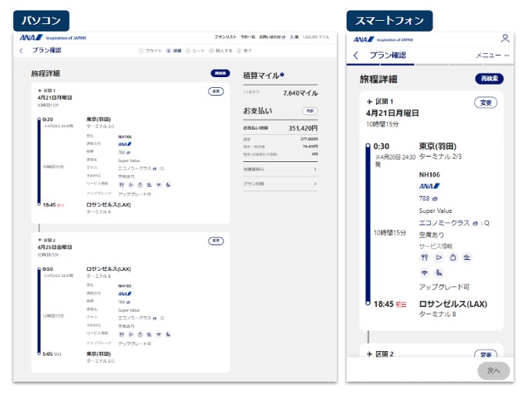Image resolution: width=532 pixels, height=395 pixels.
Task: Click the video entertainment icon in PC 区間2
Action: [131, 335]
